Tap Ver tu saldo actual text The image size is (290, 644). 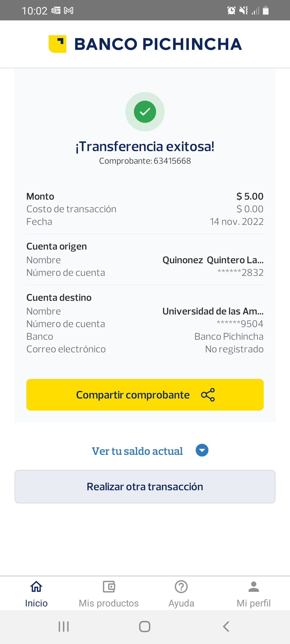137,451
